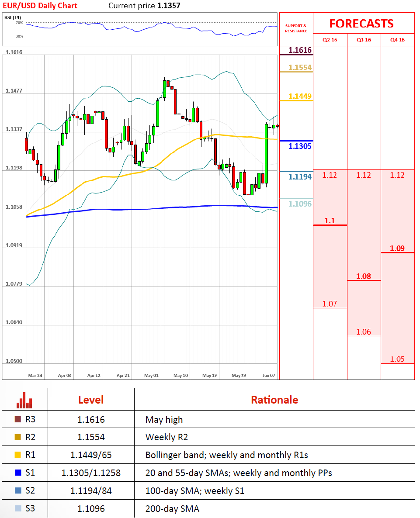Click the May high rationale
Image resolution: width=420 pixels, height=518 pixels.
[x=164, y=420]
